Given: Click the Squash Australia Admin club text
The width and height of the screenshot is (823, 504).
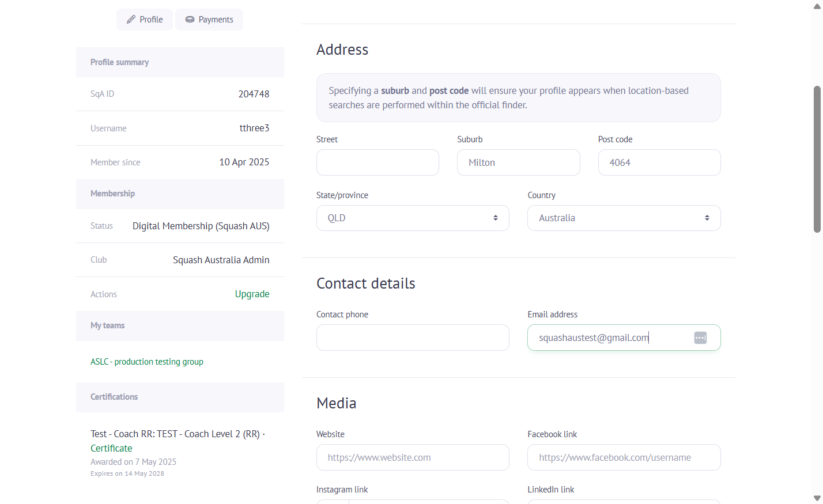Looking at the screenshot, I should click(x=221, y=260).
